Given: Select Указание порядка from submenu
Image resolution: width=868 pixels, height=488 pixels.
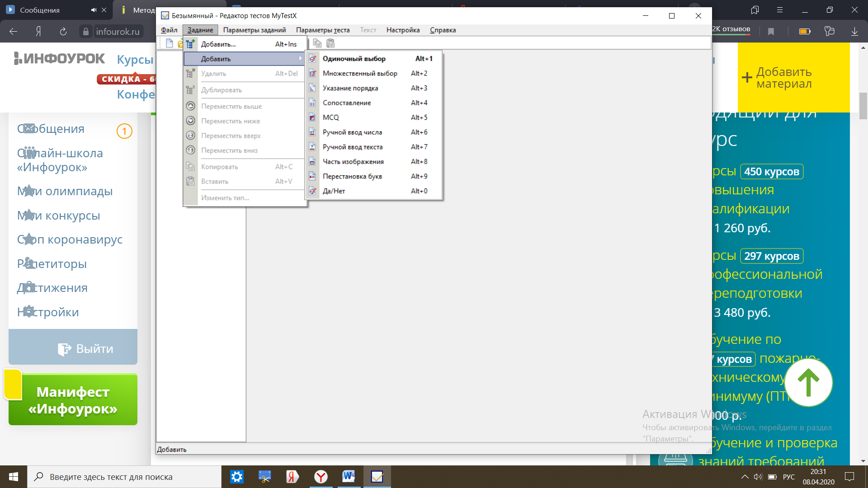Looking at the screenshot, I should [373, 88].
